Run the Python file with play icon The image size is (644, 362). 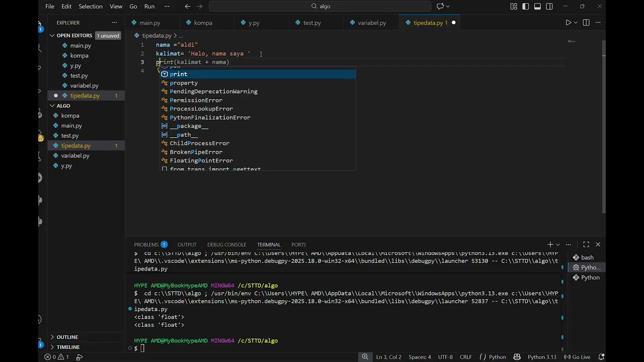pos(569,23)
